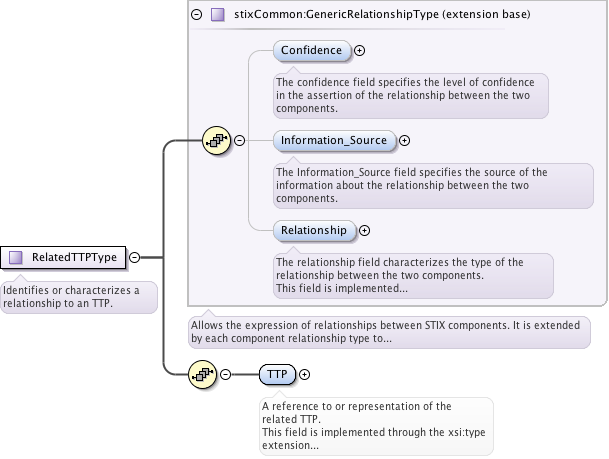Collapse the lower sequence before TTP
This screenshot has width=609, height=459.
pos(226,374)
